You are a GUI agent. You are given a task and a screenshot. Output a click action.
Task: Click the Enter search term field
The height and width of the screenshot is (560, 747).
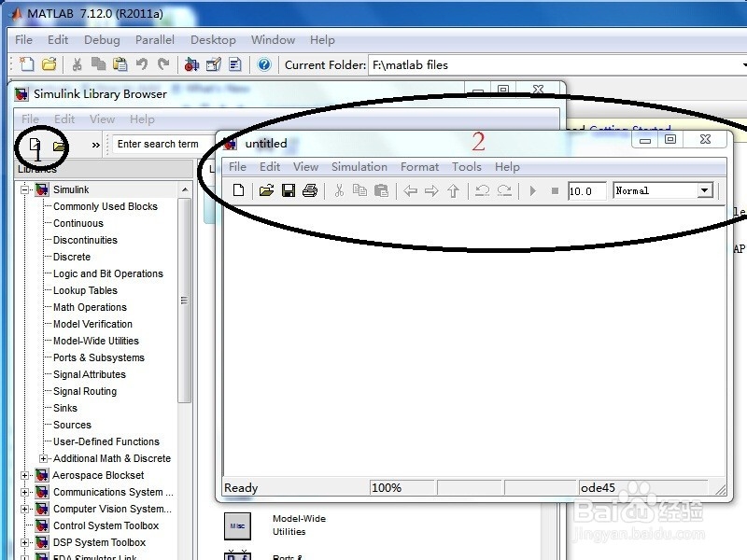[x=164, y=144]
